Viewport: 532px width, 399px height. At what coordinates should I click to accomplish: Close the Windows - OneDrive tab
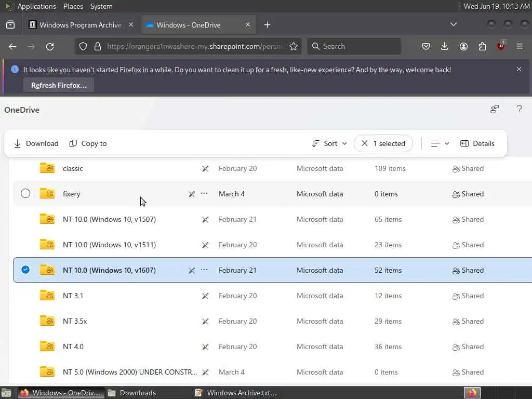[248, 25]
